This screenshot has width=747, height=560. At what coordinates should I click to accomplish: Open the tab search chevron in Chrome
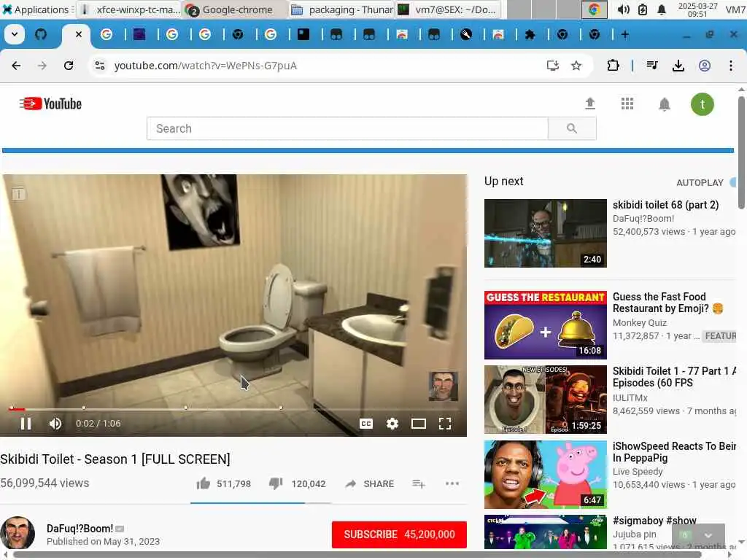pyautogui.click(x=15, y=34)
